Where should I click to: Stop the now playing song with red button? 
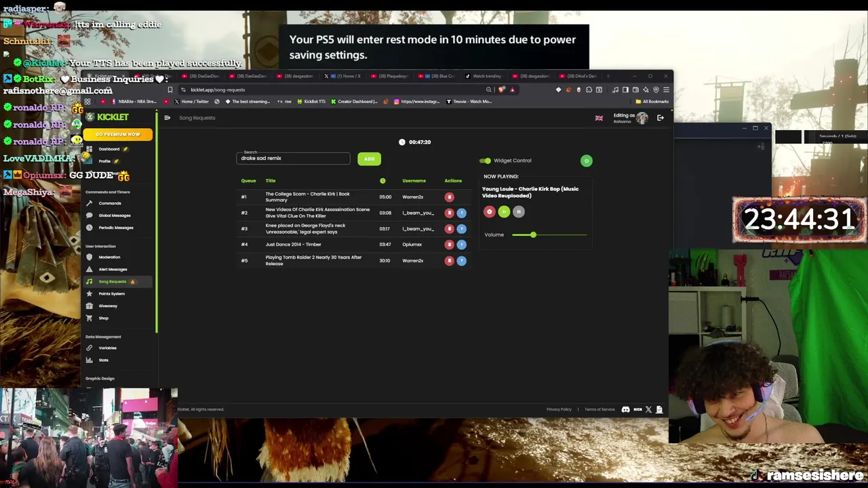[489, 212]
